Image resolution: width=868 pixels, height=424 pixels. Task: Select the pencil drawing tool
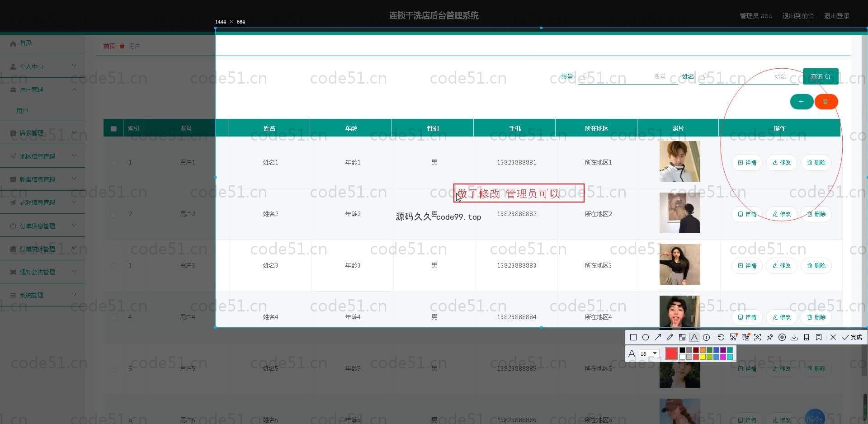(x=670, y=337)
